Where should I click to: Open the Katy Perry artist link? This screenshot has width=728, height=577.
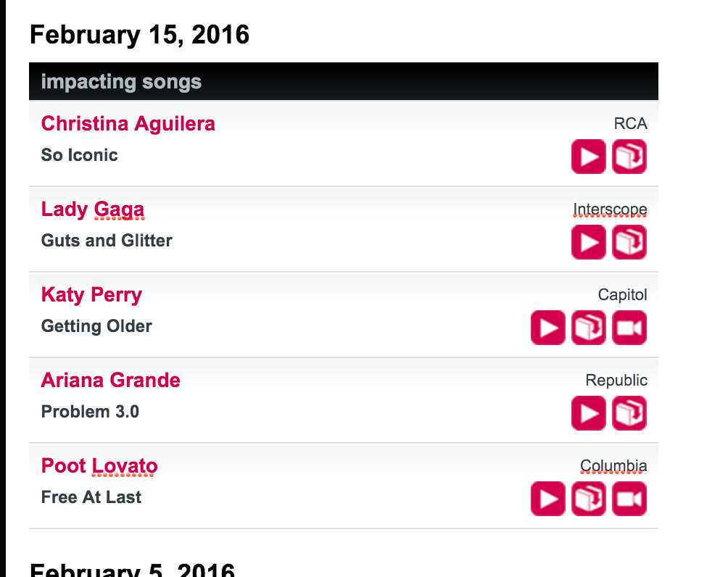coord(91,295)
